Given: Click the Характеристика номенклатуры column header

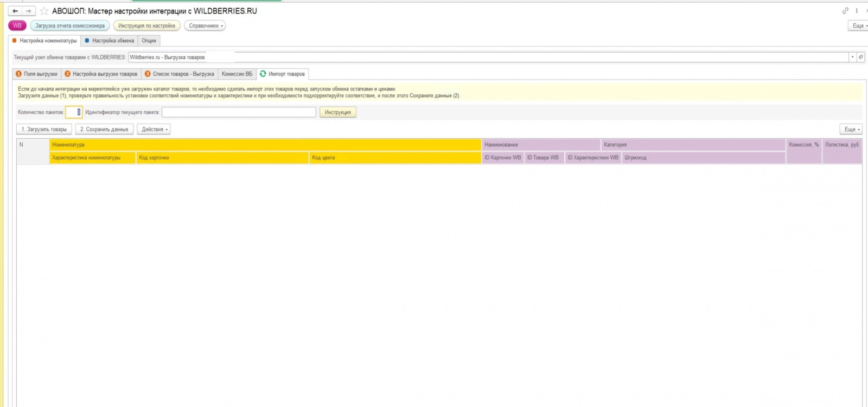Looking at the screenshot, I should pos(92,158).
